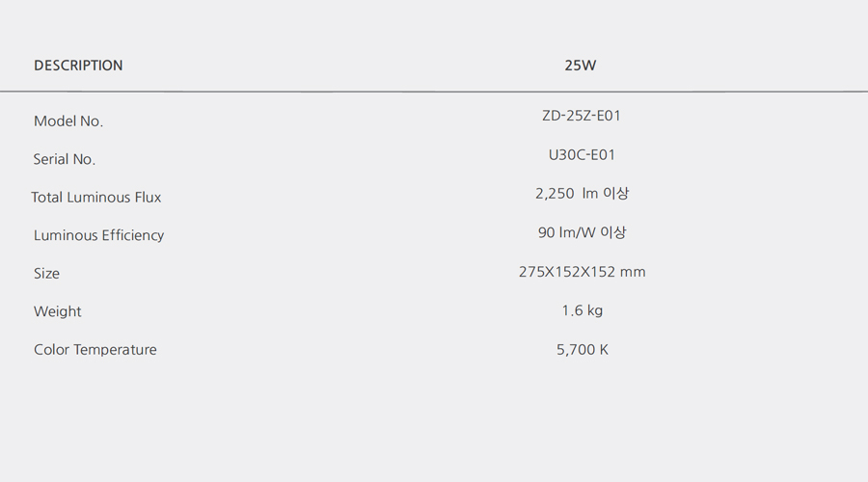Click the DESCRIPTION column header
The width and height of the screenshot is (868, 482).
click(78, 66)
